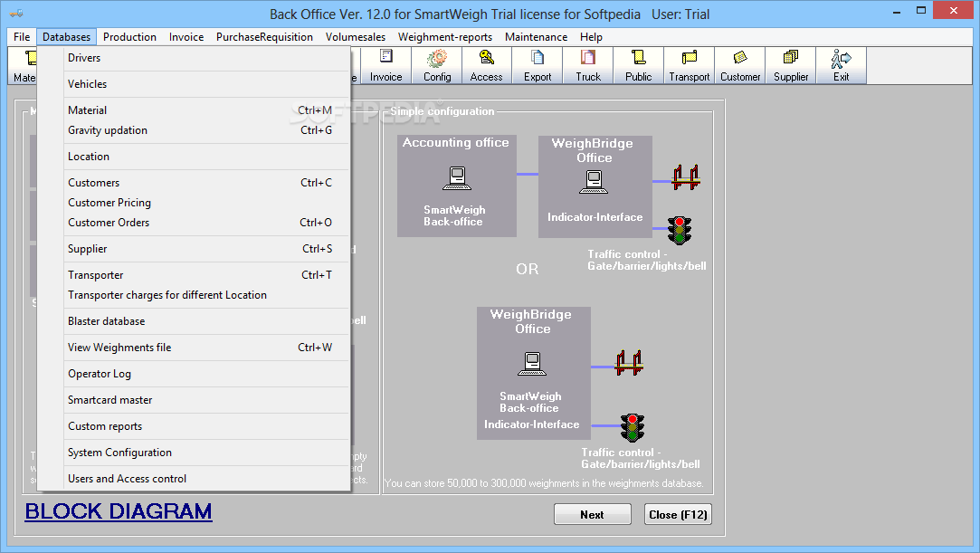Open the Customer toolbar icon

pos(740,65)
